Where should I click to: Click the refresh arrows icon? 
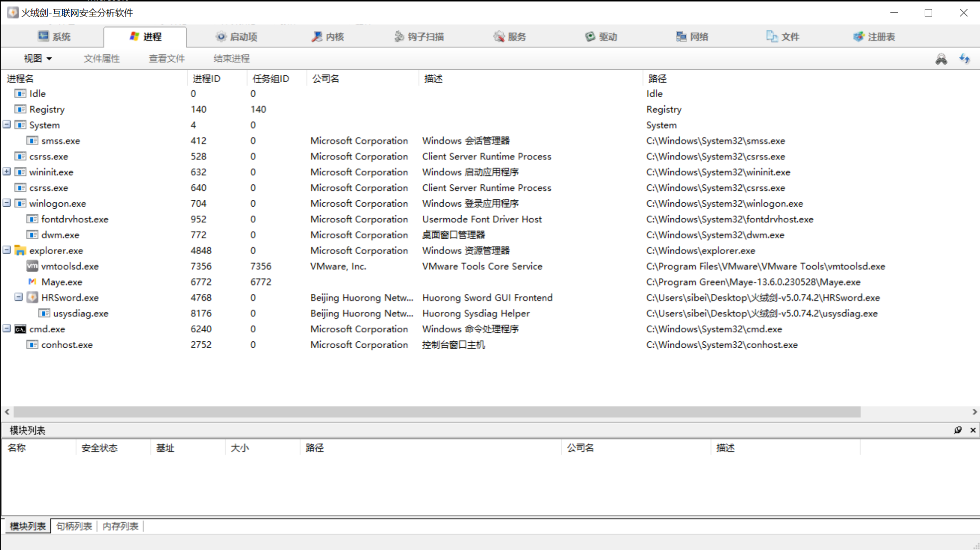965,59
